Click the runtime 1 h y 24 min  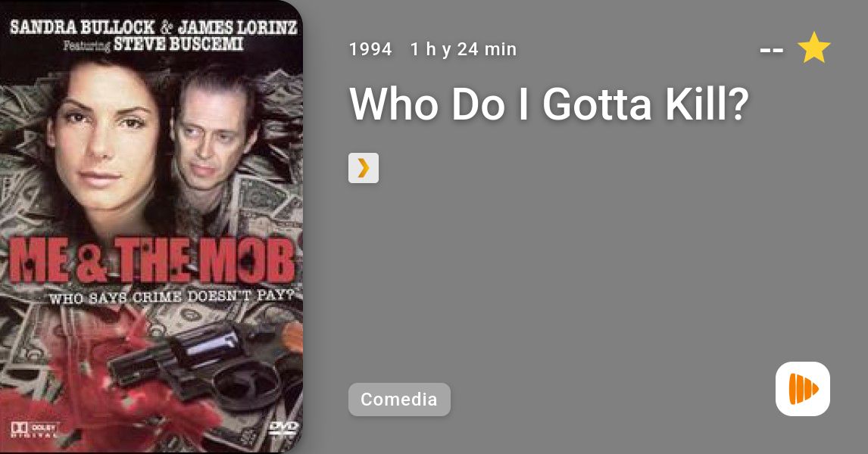coord(464,49)
